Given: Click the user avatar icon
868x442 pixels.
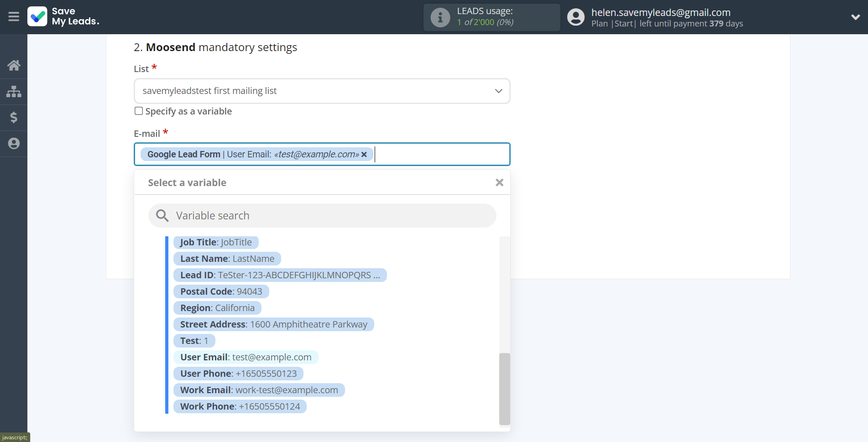Looking at the screenshot, I should (x=576, y=17).
